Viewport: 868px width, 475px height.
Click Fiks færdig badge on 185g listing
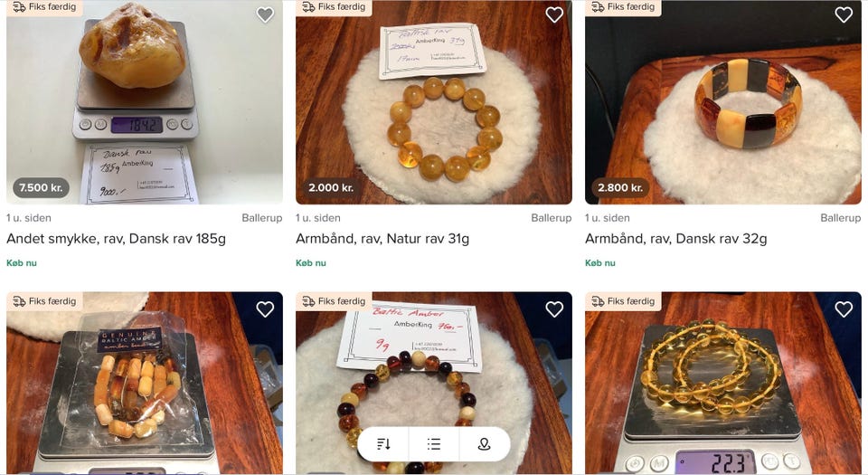tap(45, 7)
